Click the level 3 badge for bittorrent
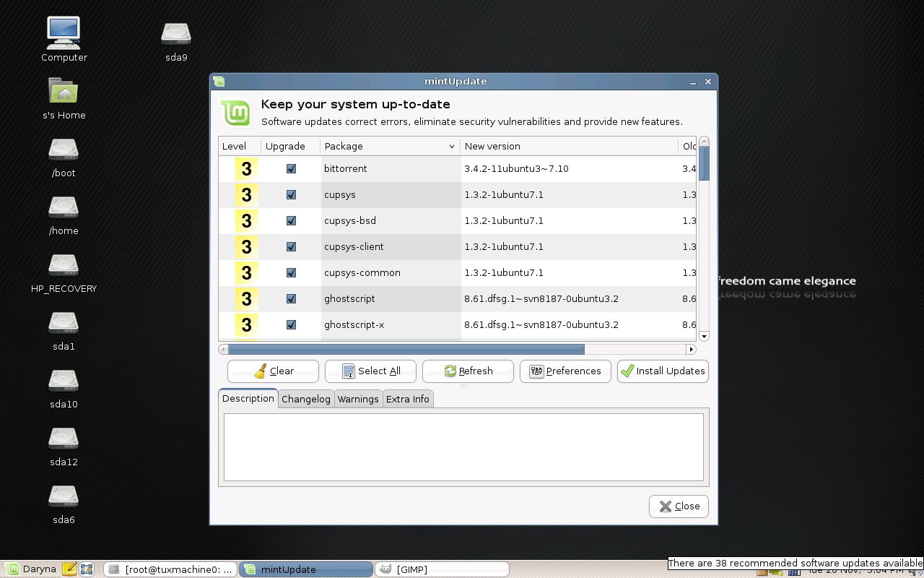924x578 pixels. [x=246, y=169]
